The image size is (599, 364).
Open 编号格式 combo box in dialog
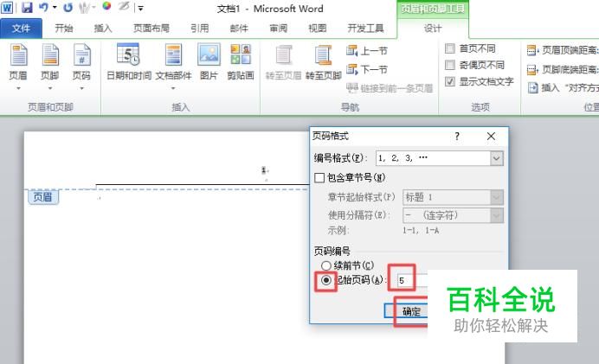pos(440,158)
